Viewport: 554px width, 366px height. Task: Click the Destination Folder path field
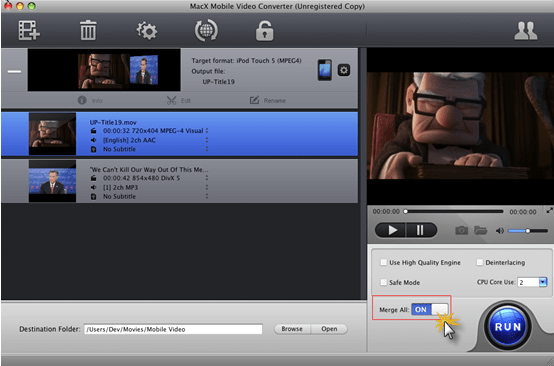(x=173, y=329)
